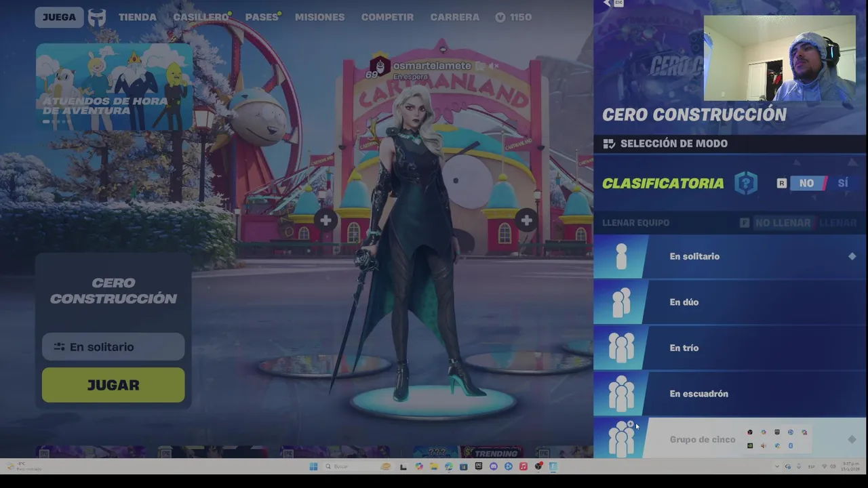Open Discord from the taskbar
The image size is (868, 488).
(x=493, y=466)
